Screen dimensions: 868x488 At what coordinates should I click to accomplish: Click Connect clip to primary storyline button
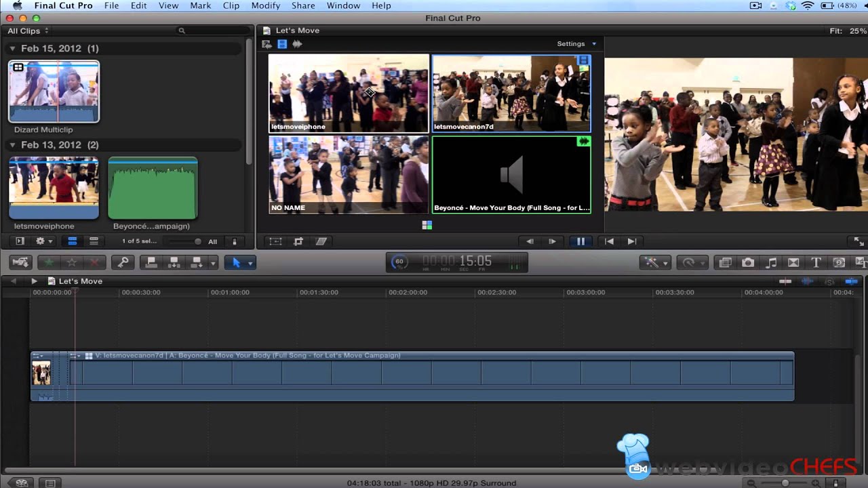151,262
